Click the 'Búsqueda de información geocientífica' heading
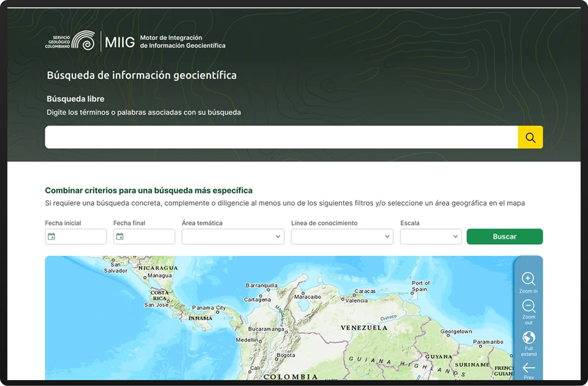The height and width of the screenshot is (386, 588). pos(141,76)
